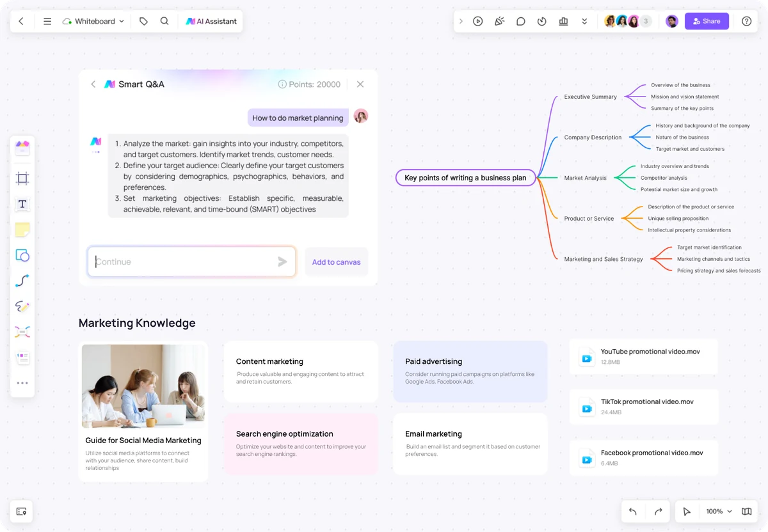The height and width of the screenshot is (532, 768).
Task: Open more tools ellipsis in sidebar
Action: [x=22, y=383]
